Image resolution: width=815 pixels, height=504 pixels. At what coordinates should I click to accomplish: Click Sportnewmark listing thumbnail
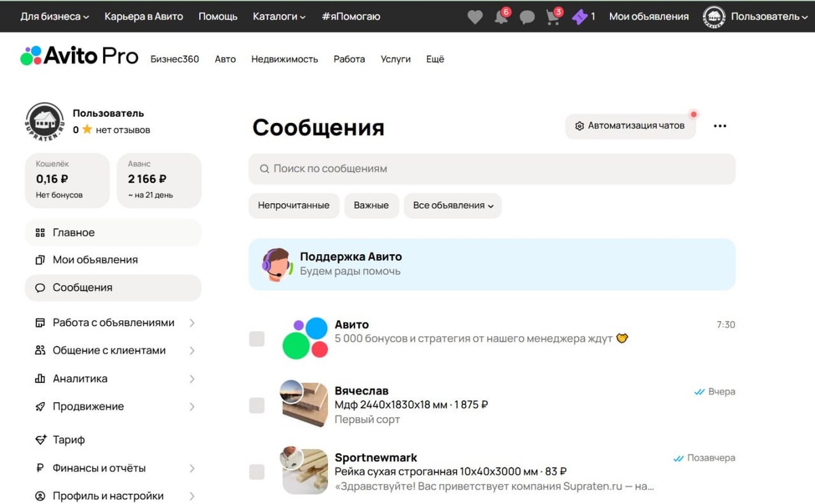coord(305,471)
